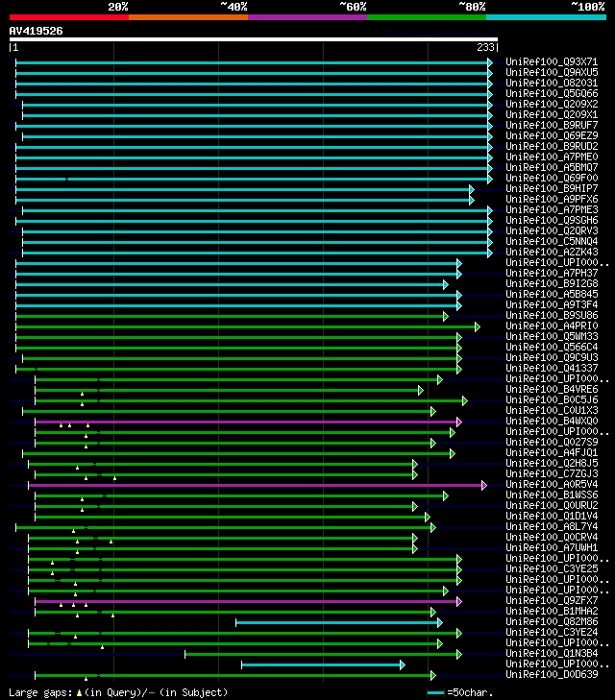
Task: Select the UniRef100_A5B845 label
Action: pos(552,294)
